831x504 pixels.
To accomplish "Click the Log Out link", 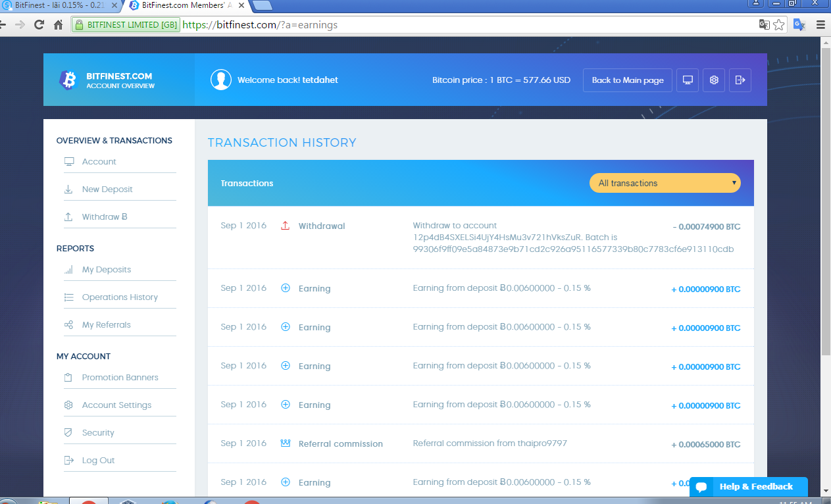I will pos(98,461).
